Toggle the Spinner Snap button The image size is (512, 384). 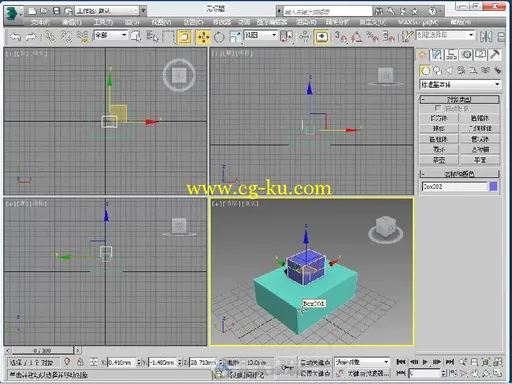point(389,37)
